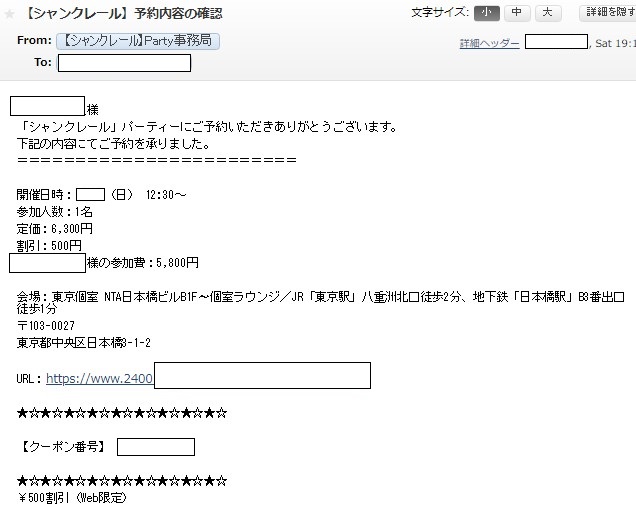Click the To recipient address box

(x=124, y=63)
